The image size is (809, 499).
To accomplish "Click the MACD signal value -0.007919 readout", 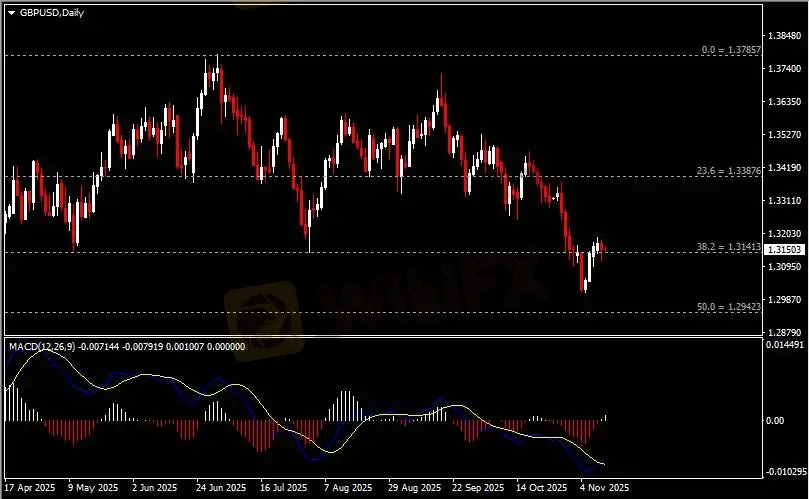I will [141, 347].
